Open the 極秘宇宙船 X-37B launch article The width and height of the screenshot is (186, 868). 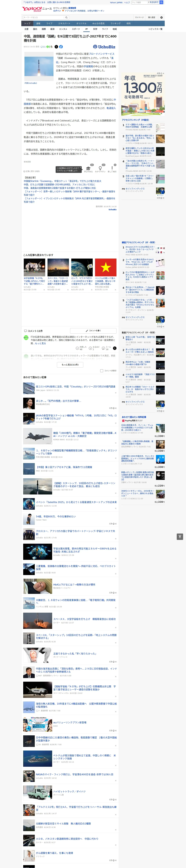(85, 688)
